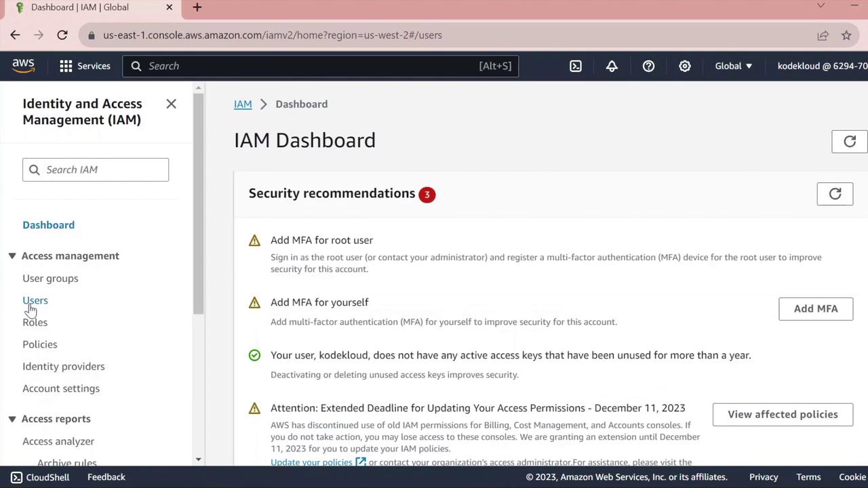Click the warning icon beside Add MFA for yourself
The image size is (868, 488).
point(254,303)
